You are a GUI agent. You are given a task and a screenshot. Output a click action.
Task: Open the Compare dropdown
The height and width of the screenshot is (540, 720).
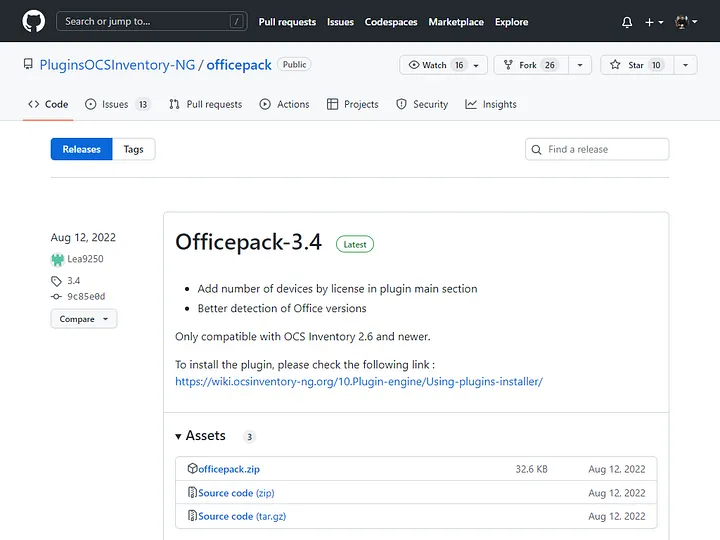click(x=84, y=319)
